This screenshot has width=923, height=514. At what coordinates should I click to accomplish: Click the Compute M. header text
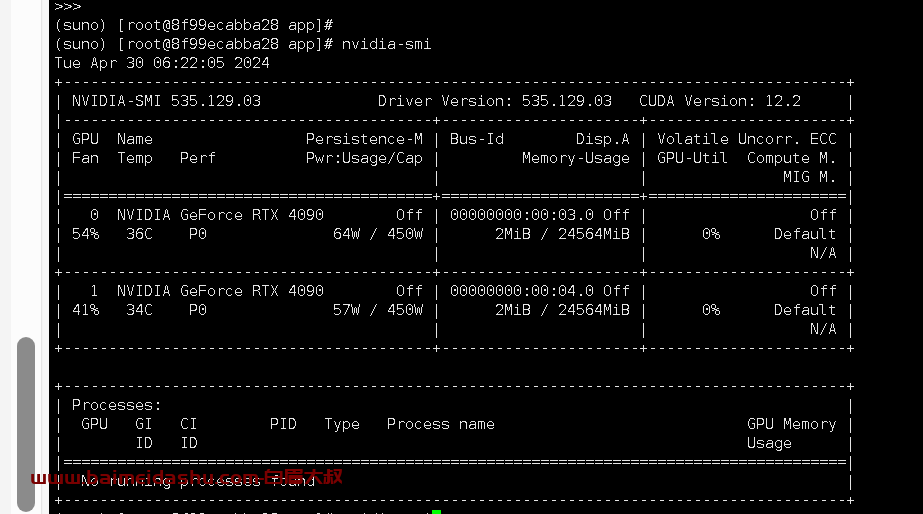tap(791, 158)
